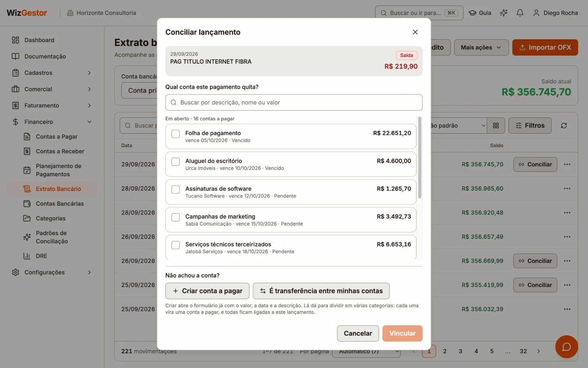Click the Vincular button

[402, 333]
